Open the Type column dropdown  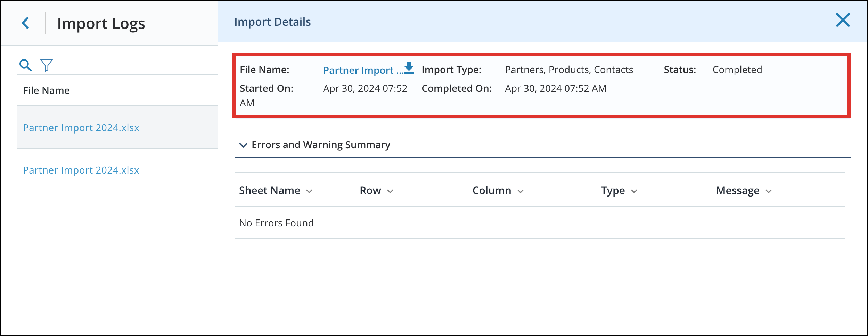coord(634,191)
